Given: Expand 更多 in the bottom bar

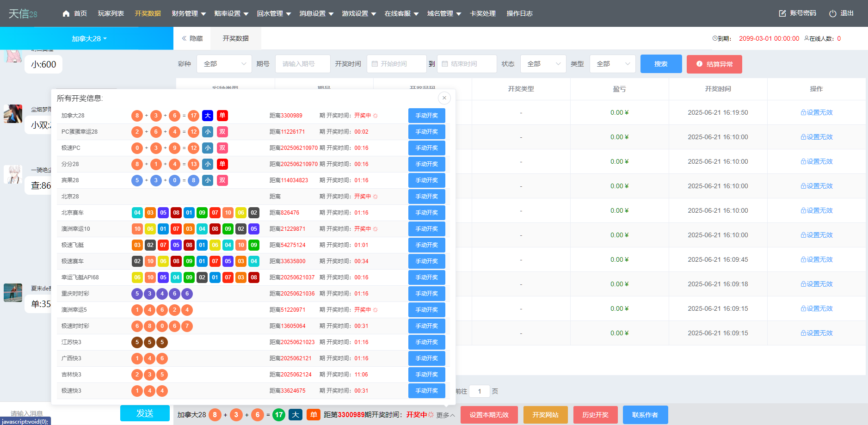Looking at the screenshot, I should coord(444,415).
